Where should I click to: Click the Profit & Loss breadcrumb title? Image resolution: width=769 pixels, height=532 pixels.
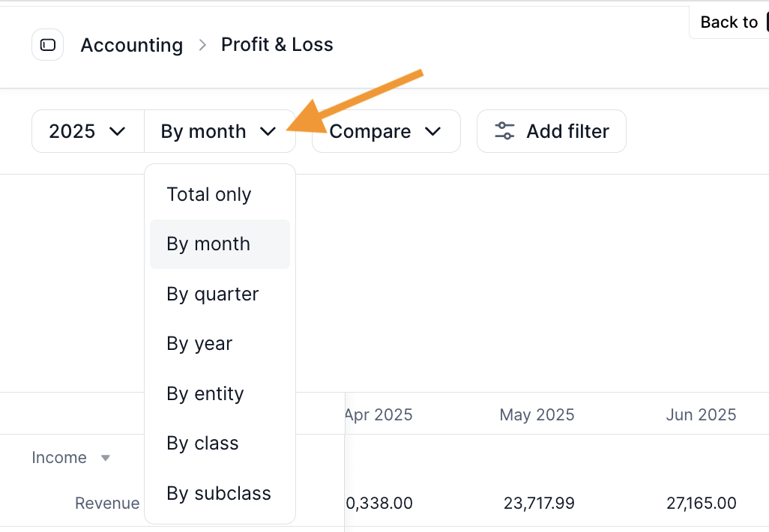[277, 44]
